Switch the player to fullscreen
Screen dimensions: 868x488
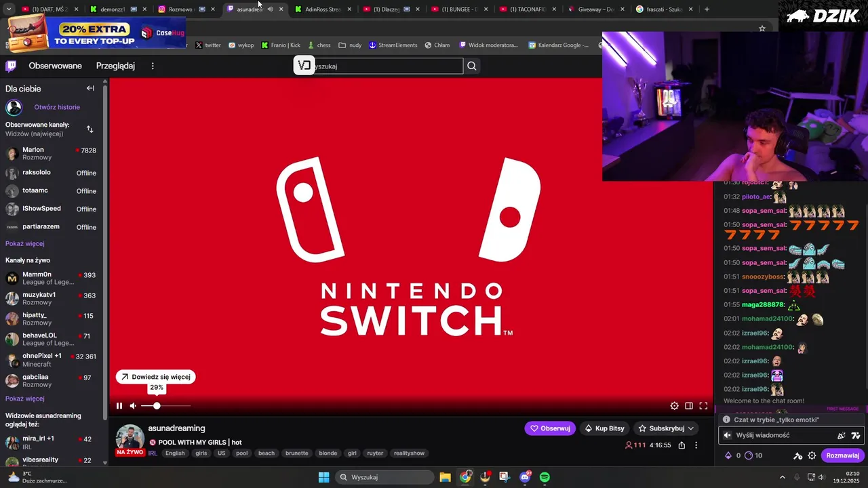coord(703,406)
